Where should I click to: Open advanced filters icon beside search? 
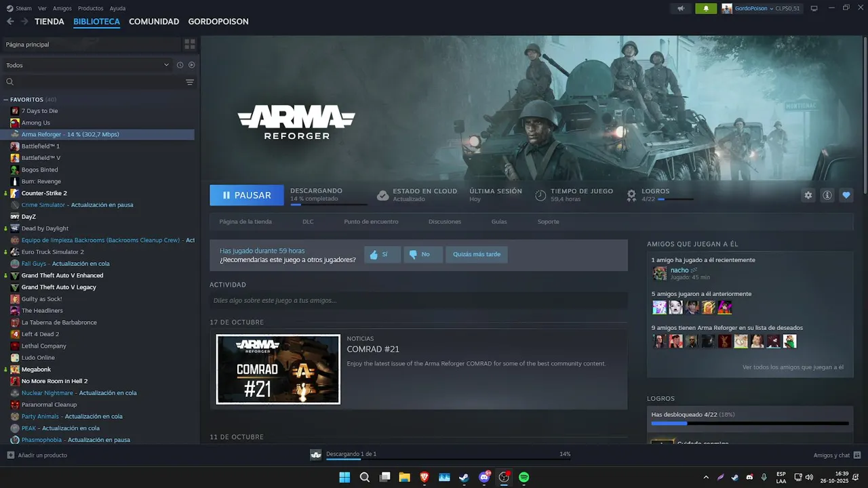[x=190, y=82]
